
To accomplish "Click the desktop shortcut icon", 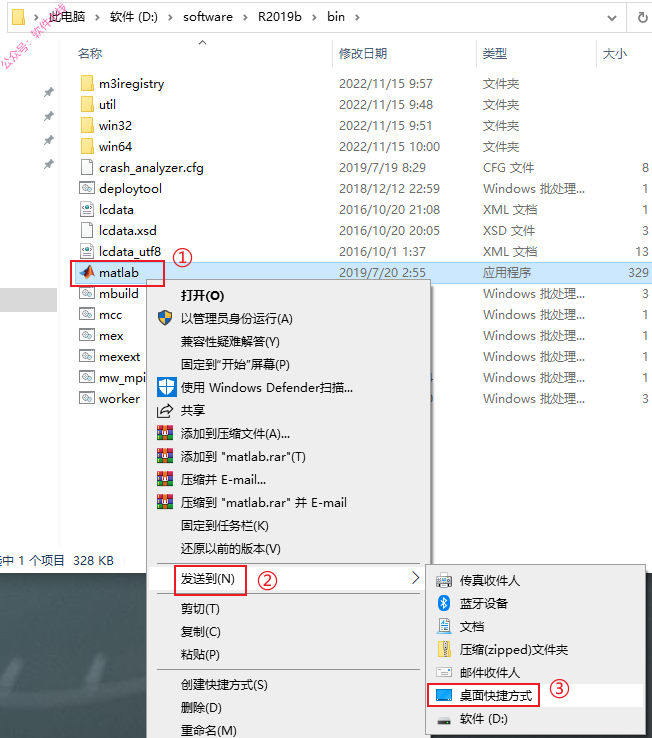I will click(x=444, y=695).
